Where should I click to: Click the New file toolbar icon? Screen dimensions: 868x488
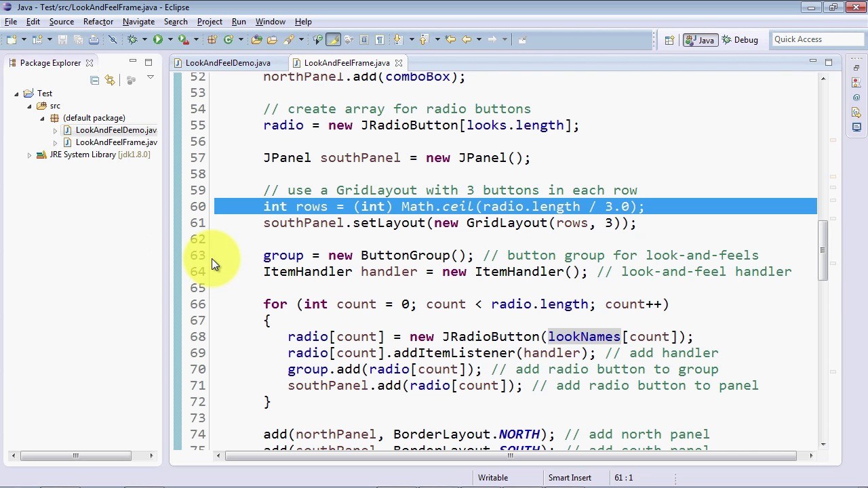12,39
